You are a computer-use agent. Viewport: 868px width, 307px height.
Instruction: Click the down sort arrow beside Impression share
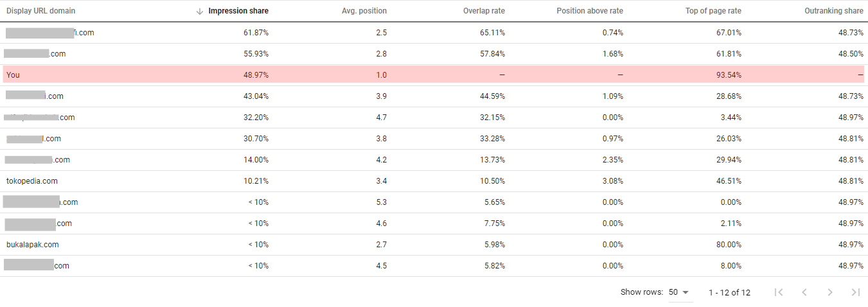200,11
